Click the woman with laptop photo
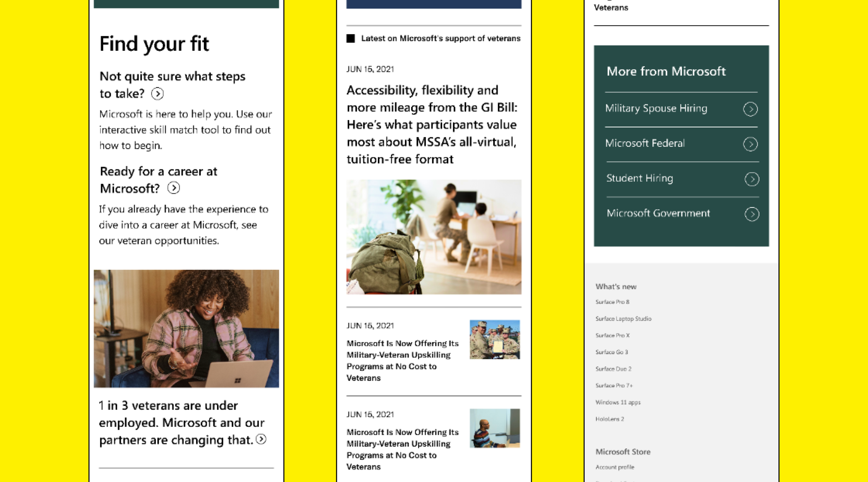This screenshot has width=868, height=482. [x=186, y=329]
